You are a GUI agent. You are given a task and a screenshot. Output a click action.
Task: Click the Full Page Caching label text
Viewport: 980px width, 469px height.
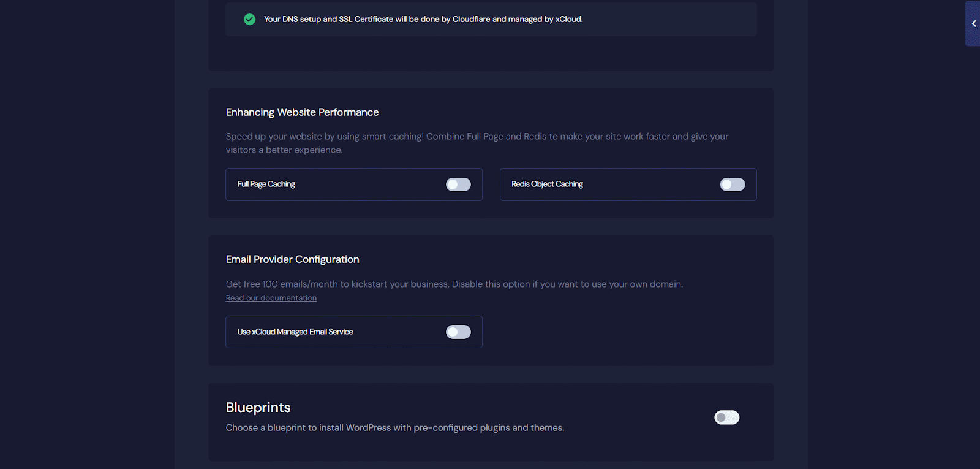point(265,184)
